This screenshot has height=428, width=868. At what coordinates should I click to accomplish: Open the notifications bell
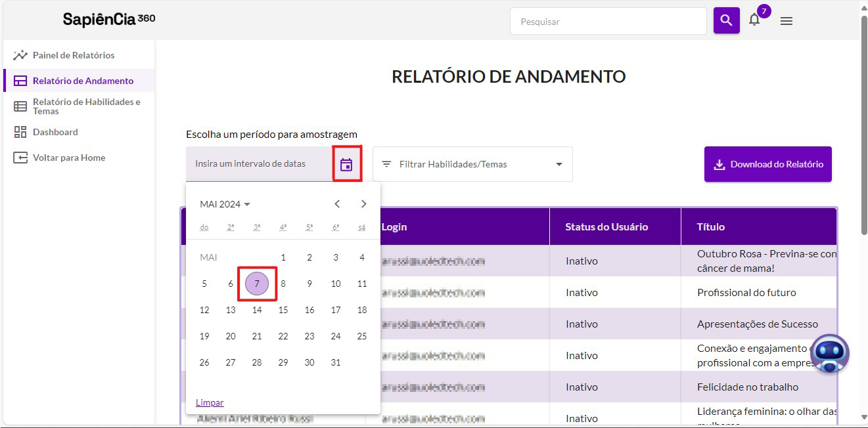754,20
